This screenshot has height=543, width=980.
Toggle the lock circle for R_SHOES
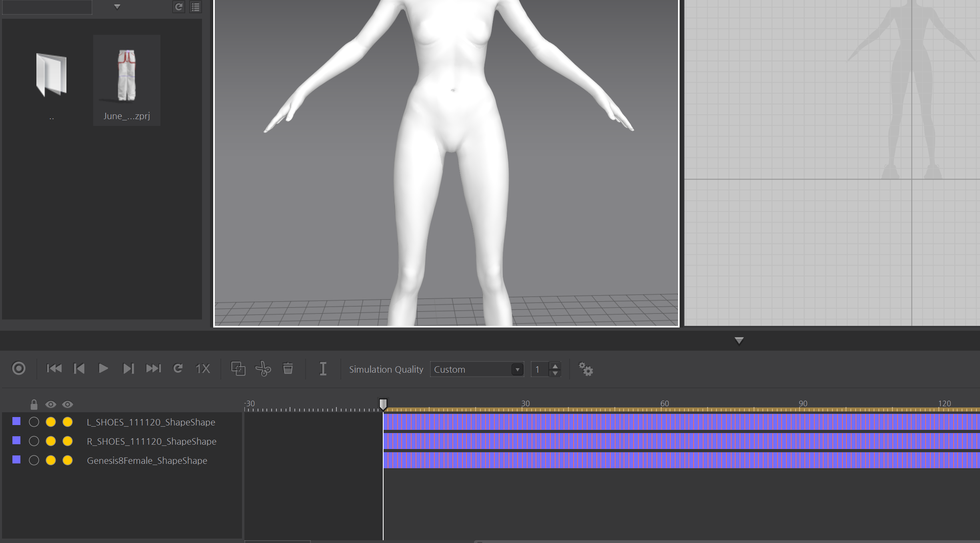[x=34, y=441]
